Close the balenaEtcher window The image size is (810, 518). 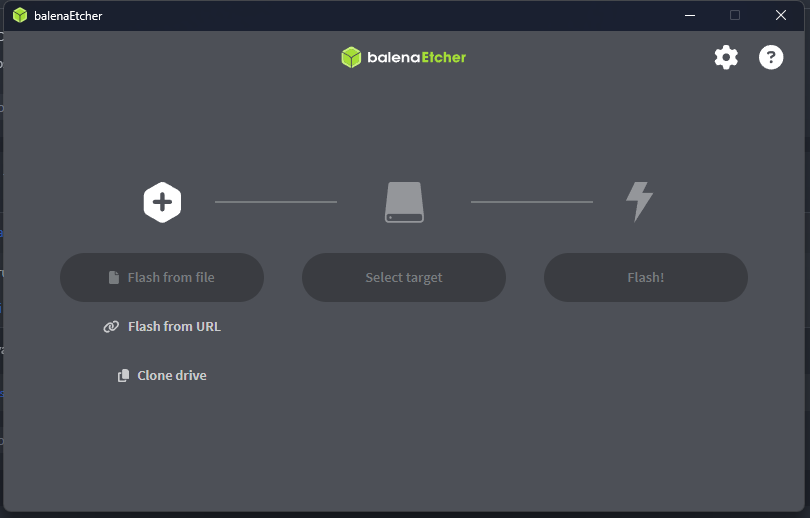[x=781, y=15]
